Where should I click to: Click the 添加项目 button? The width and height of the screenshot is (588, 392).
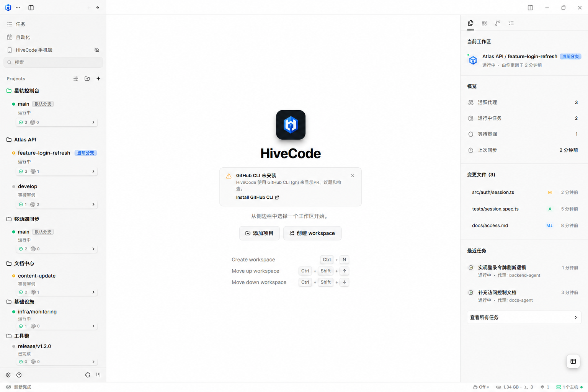259,233
